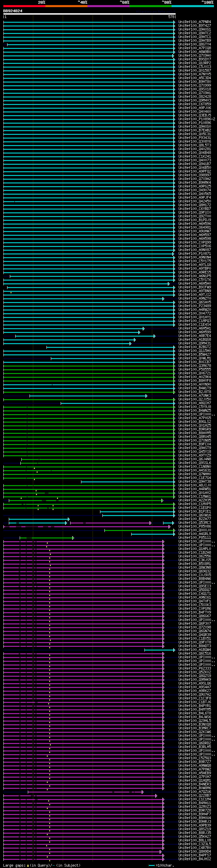
Task: Click the orange 40% identity legend bar
Action: click(x=66, y=6)
